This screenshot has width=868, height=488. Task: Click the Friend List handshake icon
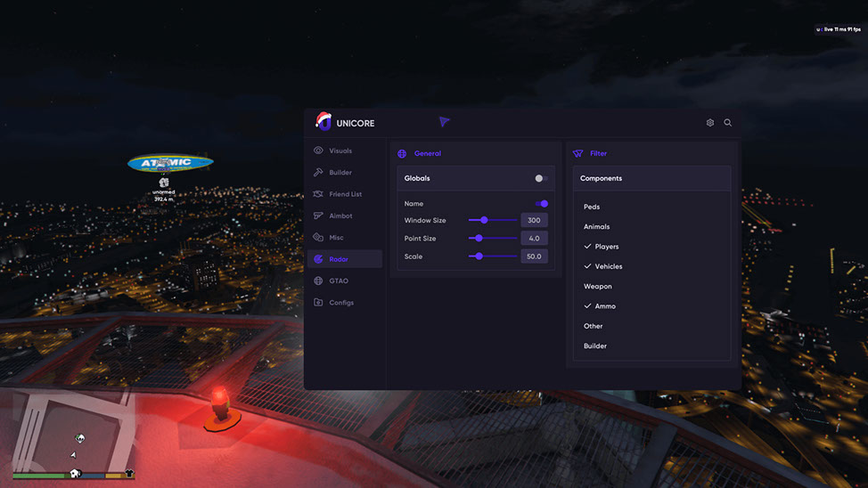pos(318,194)
